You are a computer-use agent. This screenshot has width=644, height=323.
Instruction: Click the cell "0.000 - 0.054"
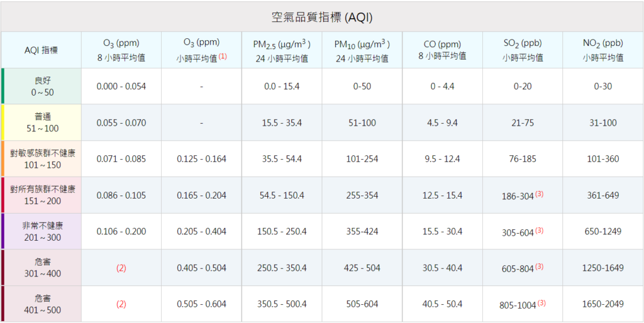(x=121, y=87)
